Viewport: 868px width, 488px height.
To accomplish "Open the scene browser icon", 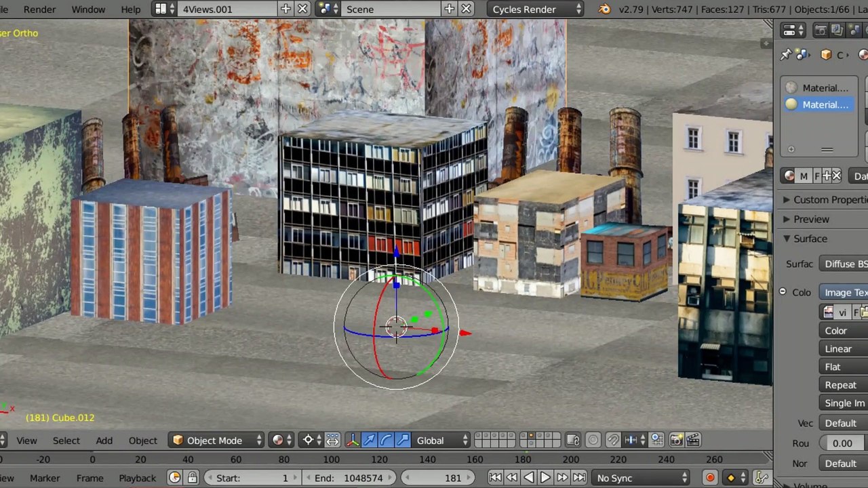I will click(329, 9).
